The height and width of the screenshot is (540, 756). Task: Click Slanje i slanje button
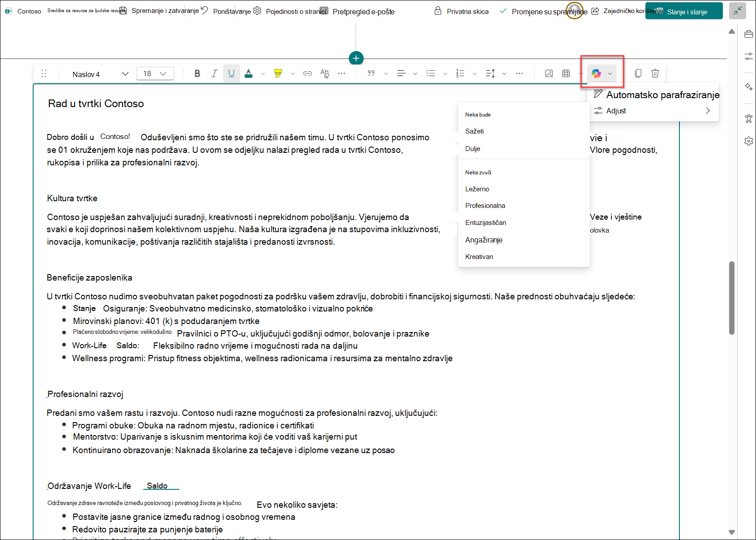[684, 11]
